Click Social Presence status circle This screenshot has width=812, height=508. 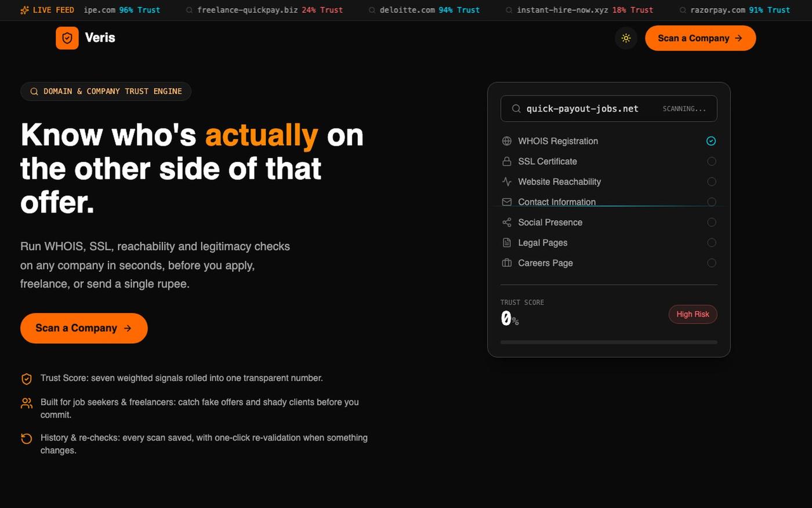(x=712, y=222)
